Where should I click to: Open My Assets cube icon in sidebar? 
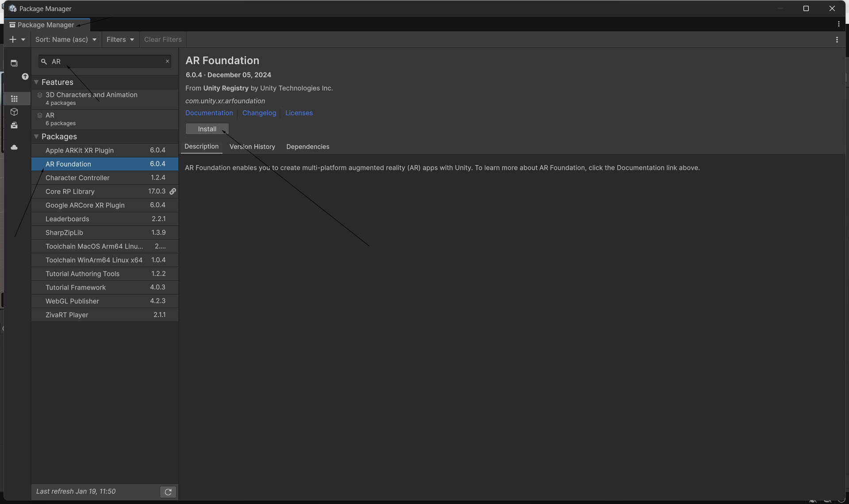[14, 112]
